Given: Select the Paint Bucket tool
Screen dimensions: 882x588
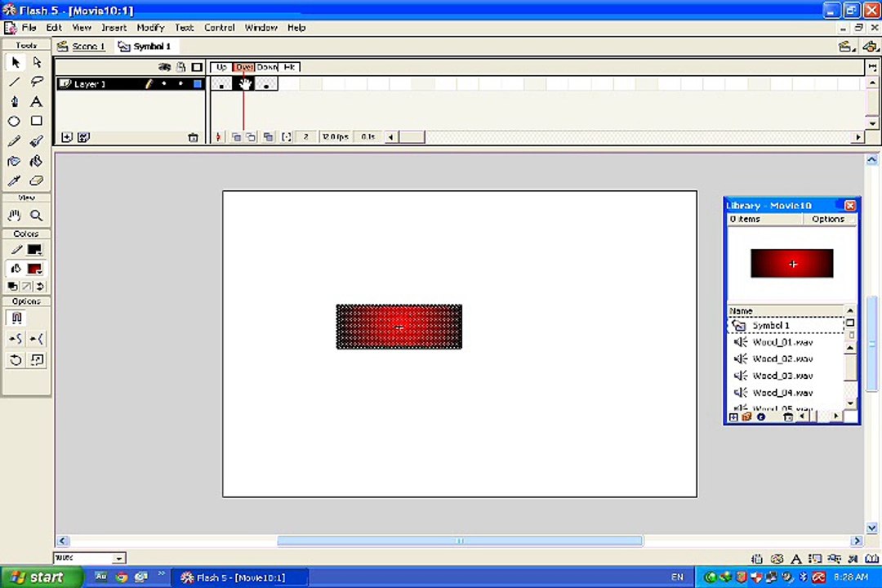Looking at the screenshot, I should 37,162.
